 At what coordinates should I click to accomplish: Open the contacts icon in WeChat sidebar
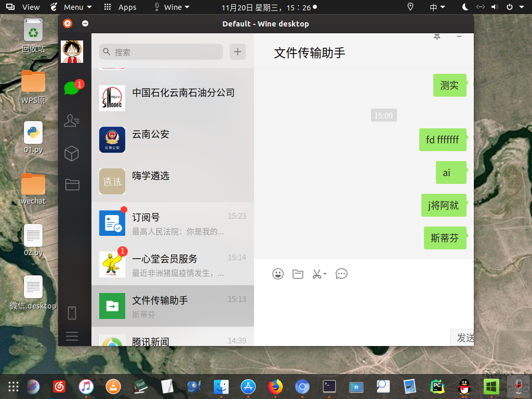72,121
